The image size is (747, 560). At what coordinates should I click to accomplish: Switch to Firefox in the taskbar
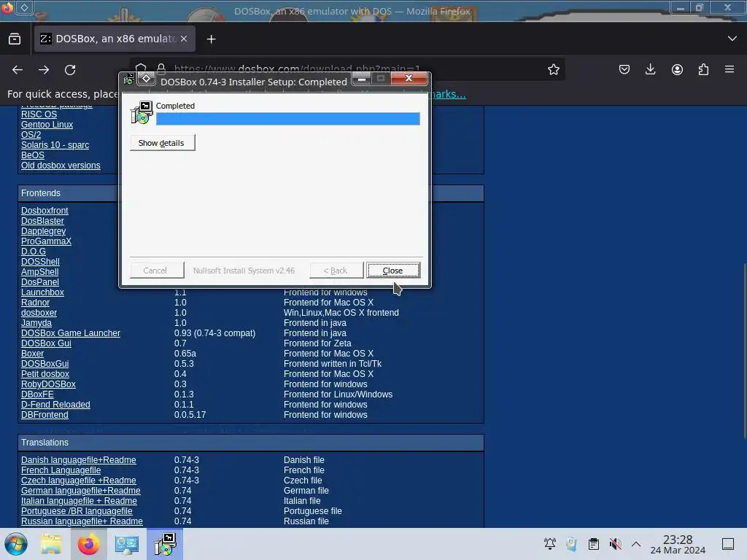click(88, 544)
